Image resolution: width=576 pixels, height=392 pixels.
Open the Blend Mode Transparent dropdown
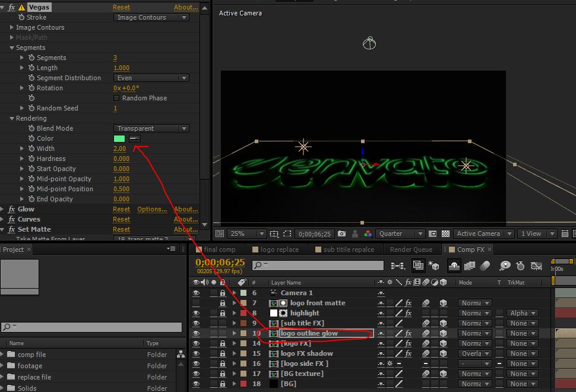(x=151, y=128)
